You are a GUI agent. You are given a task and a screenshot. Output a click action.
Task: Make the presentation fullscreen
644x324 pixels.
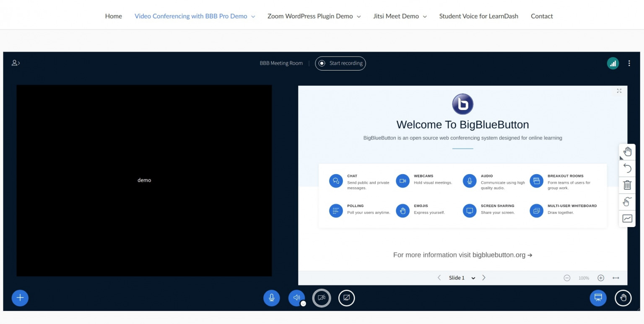(619, 91)
